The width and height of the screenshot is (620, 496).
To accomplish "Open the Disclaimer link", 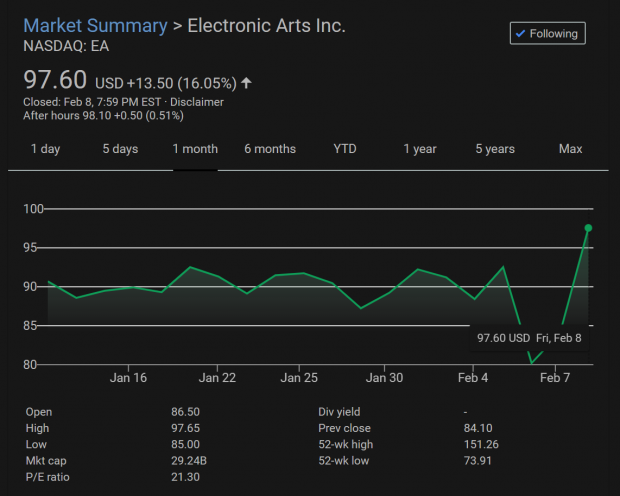I will click(197, 102).
